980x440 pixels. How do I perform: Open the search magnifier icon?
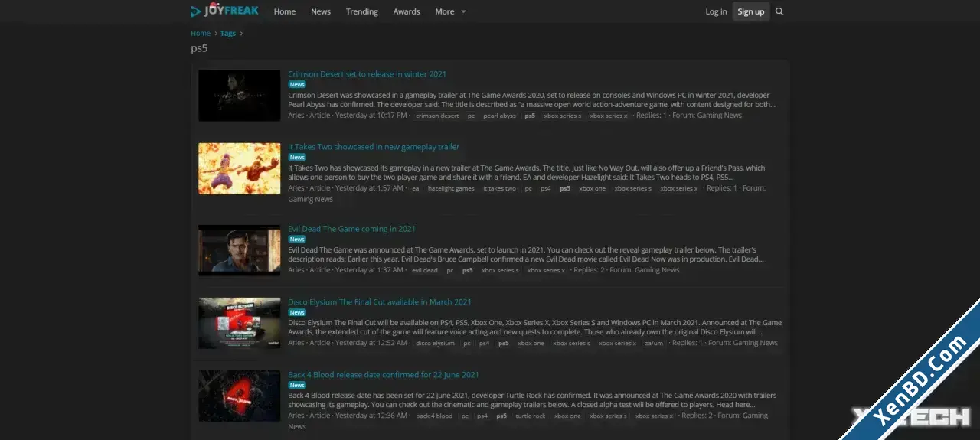click(779, 11)
